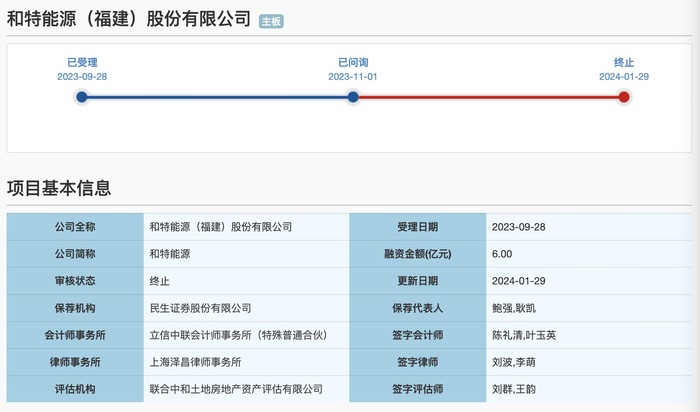The height and width of the screenshot is (412, 700).
Task: Click the 终止 stage label in timeline
Action: (x=624, y=62)
